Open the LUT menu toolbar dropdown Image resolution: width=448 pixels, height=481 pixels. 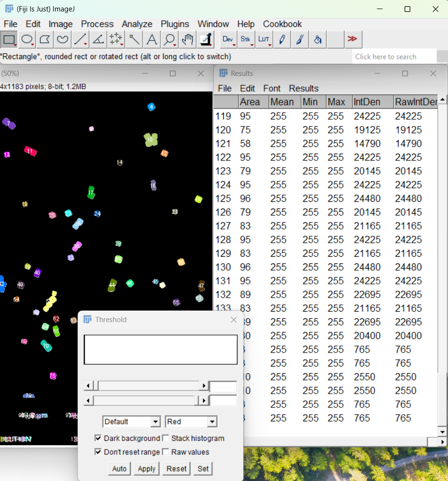pos(264,40)
